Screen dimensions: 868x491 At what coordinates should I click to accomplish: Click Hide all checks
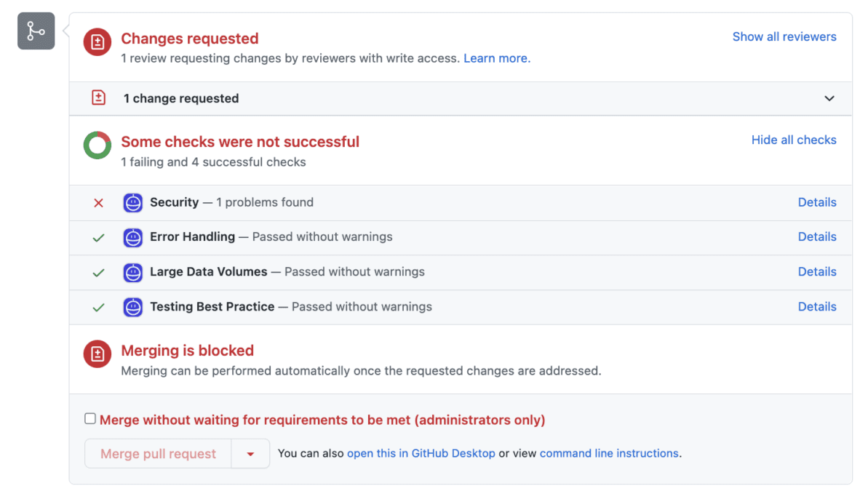coord(794,140)
